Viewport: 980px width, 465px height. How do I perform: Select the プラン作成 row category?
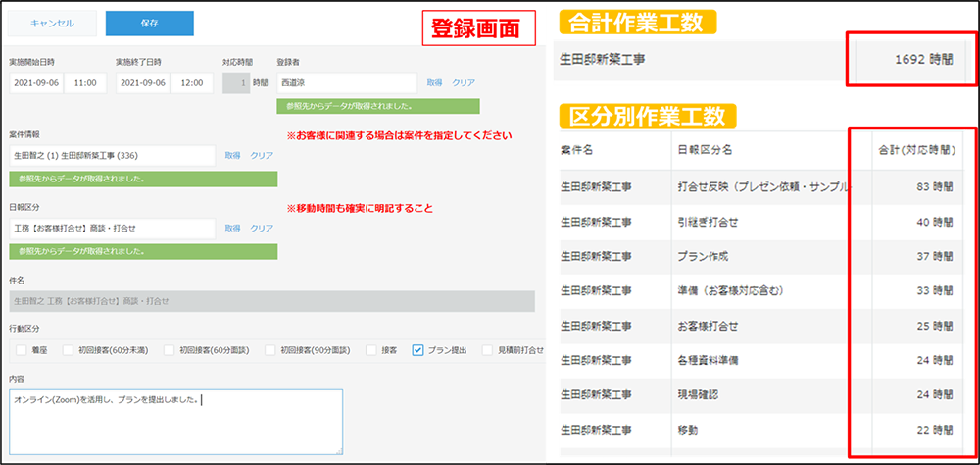click(x=703, y=257)
